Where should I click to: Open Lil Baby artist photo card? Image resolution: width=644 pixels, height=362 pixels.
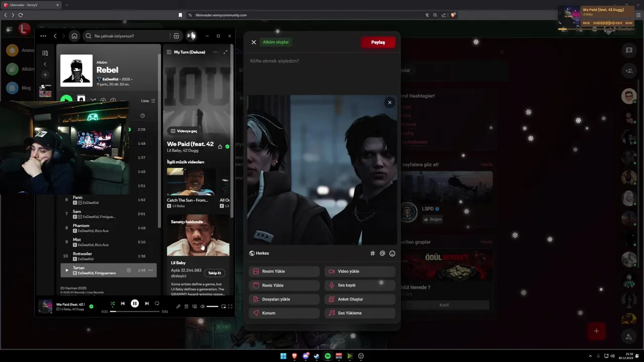click(198, 235)
